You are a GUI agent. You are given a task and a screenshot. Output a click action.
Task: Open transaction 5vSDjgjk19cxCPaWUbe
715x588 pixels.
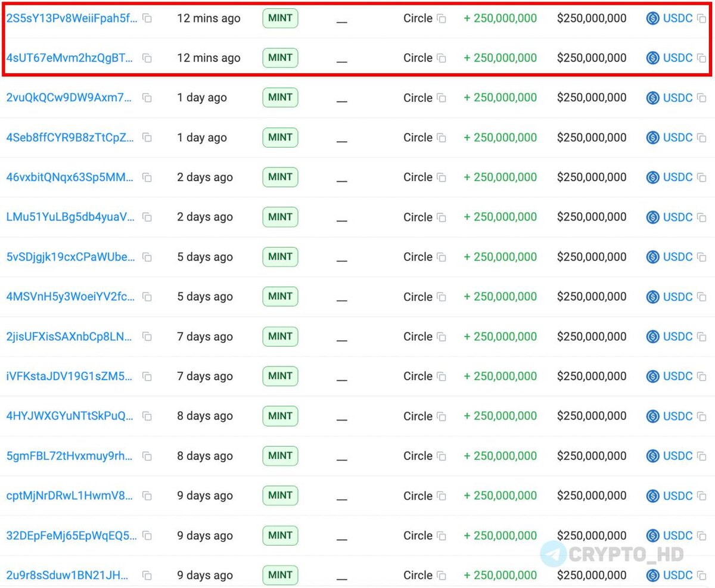pos(70,257)
